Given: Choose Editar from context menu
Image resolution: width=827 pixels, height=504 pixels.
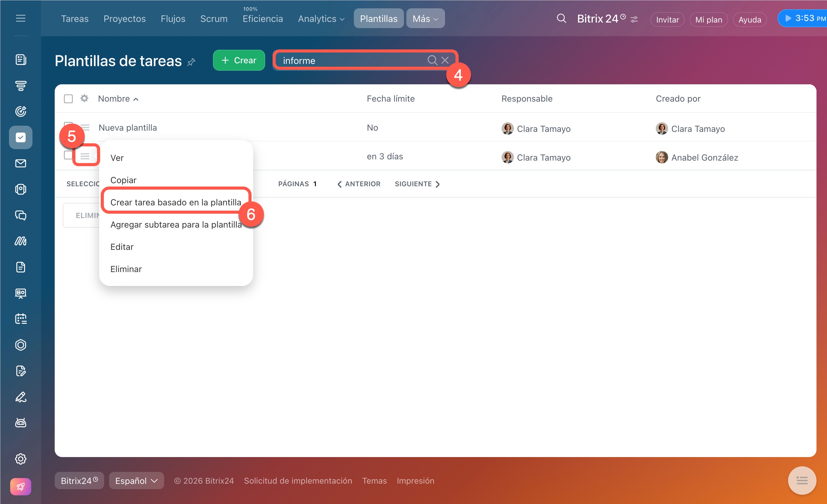Looking at the screenshot, I should tap(122, 247).
